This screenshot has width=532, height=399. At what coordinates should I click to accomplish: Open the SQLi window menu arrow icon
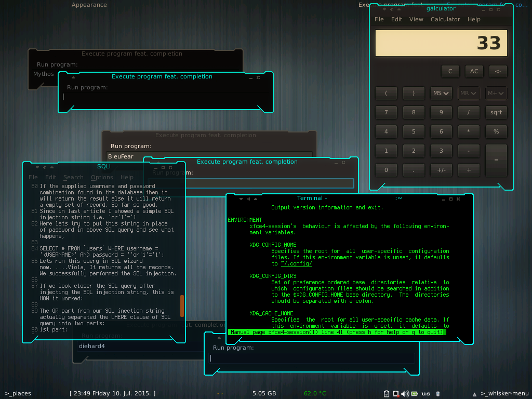[37, 167]
